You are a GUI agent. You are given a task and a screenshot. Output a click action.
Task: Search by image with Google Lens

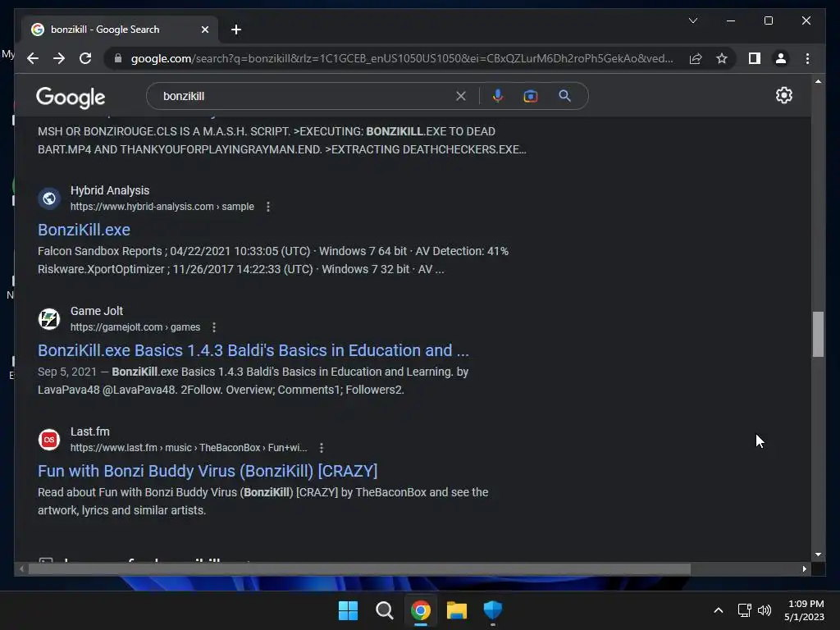point(531,96)
